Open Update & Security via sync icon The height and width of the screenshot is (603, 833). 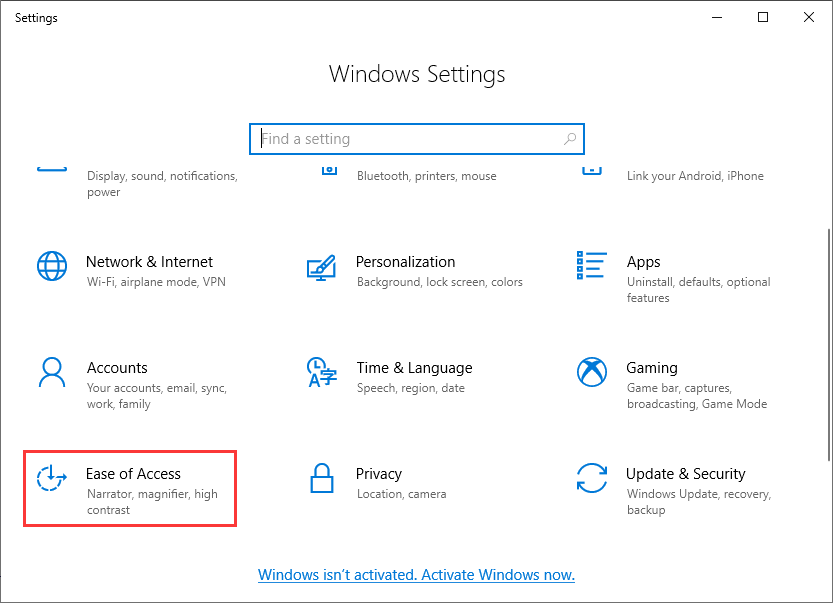(x=591, y=480)
